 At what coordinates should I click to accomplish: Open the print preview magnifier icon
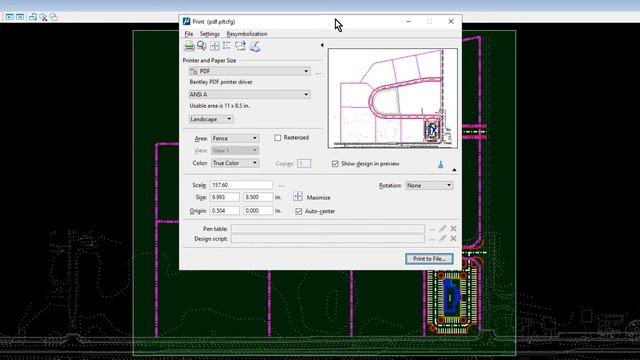point(201,46)
